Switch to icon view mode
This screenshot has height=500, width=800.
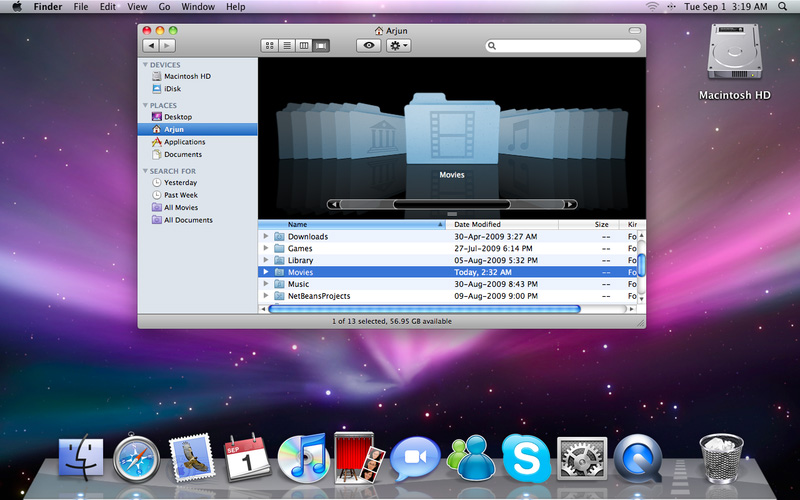270,46
